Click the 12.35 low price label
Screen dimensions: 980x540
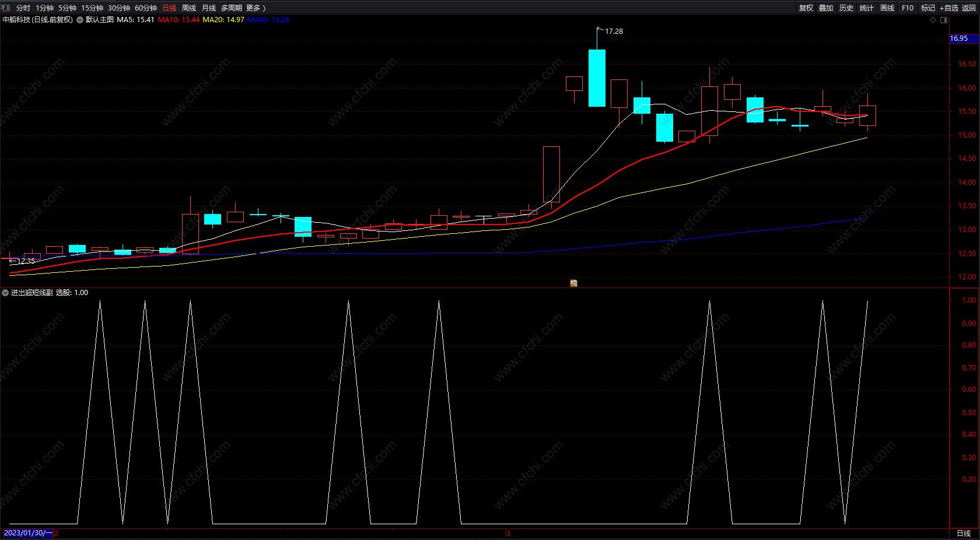[x=26, y=261]
